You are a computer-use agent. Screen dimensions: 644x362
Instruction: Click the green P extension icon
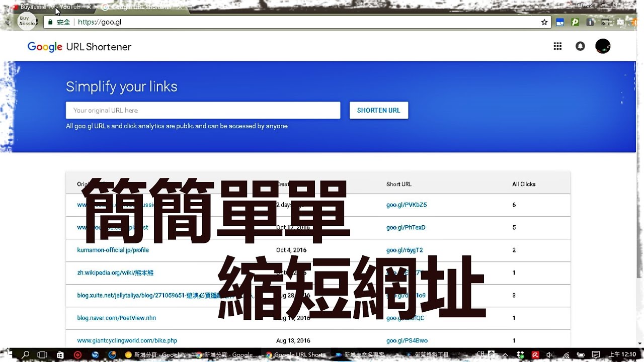coord(575,22)
